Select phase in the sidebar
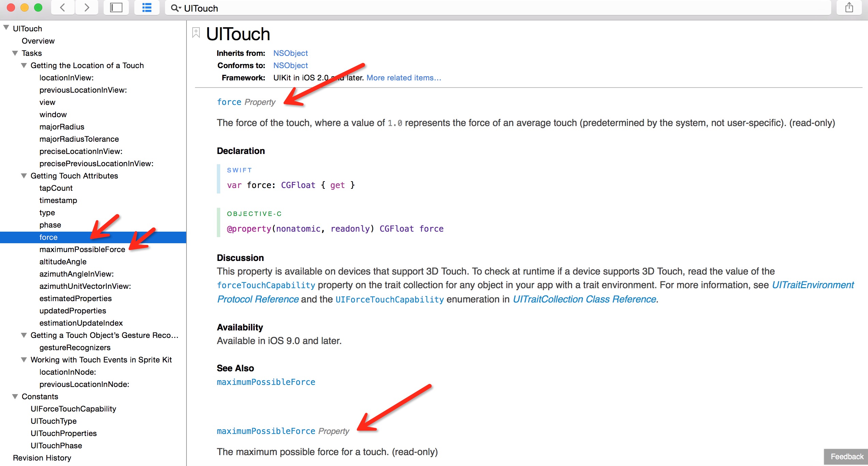 tap(50, 225)
